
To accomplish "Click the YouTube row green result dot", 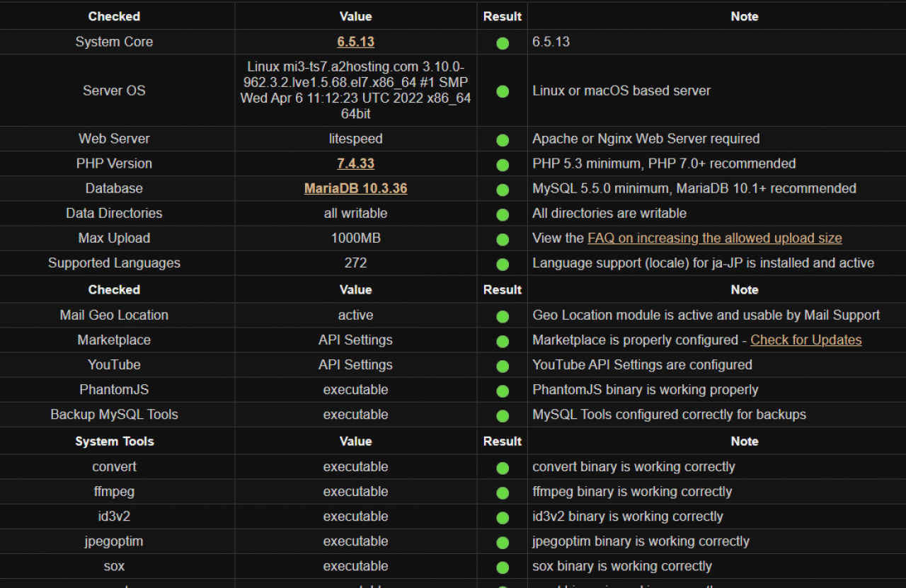I will pyautogui.click(x=503, y=366).
